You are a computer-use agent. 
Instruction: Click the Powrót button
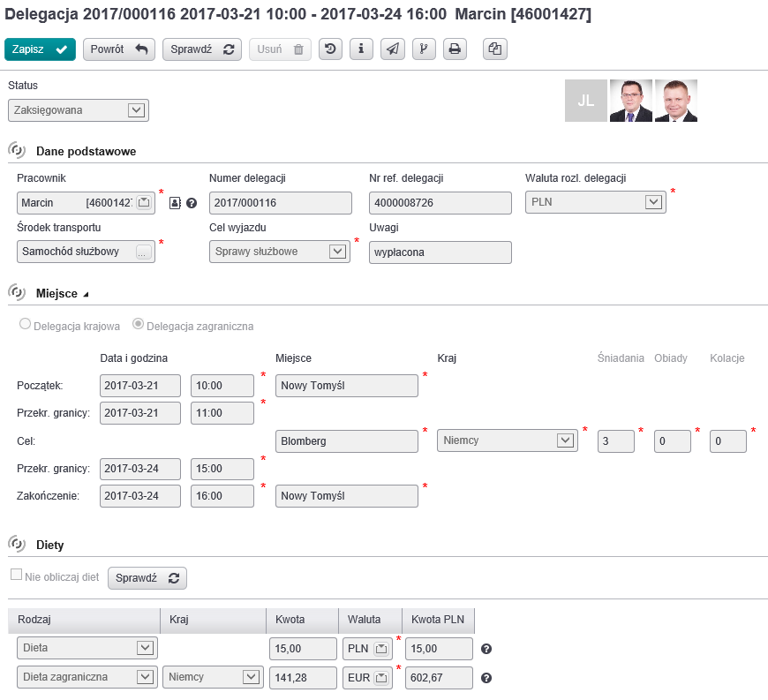(118, 49)
